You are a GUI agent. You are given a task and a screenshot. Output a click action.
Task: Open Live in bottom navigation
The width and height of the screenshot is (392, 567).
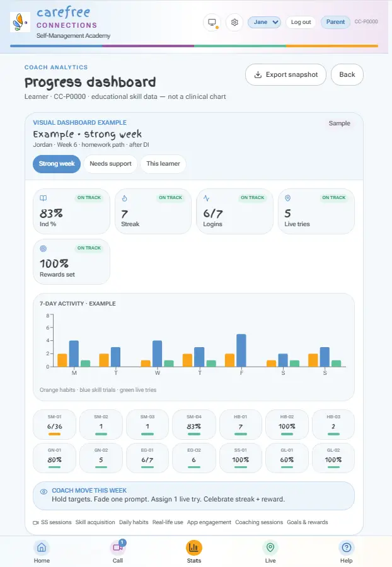tap(270, 552)
